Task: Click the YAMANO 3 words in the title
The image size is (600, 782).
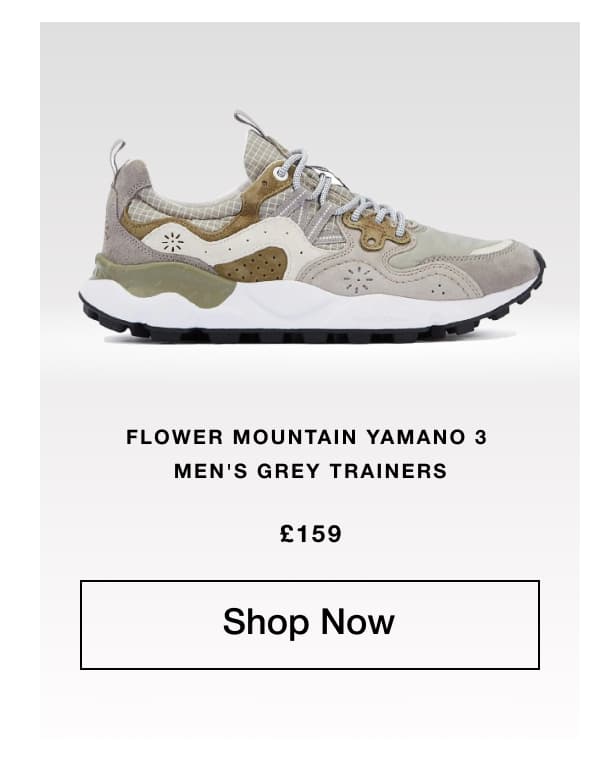Action: pos(426,437)
